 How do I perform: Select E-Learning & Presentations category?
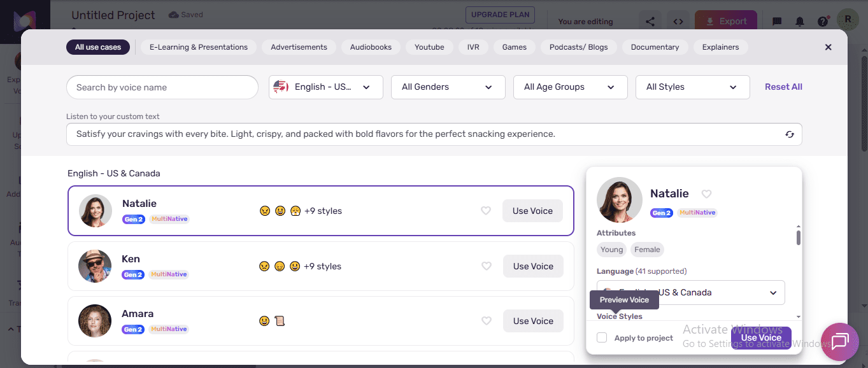point(199,47)
